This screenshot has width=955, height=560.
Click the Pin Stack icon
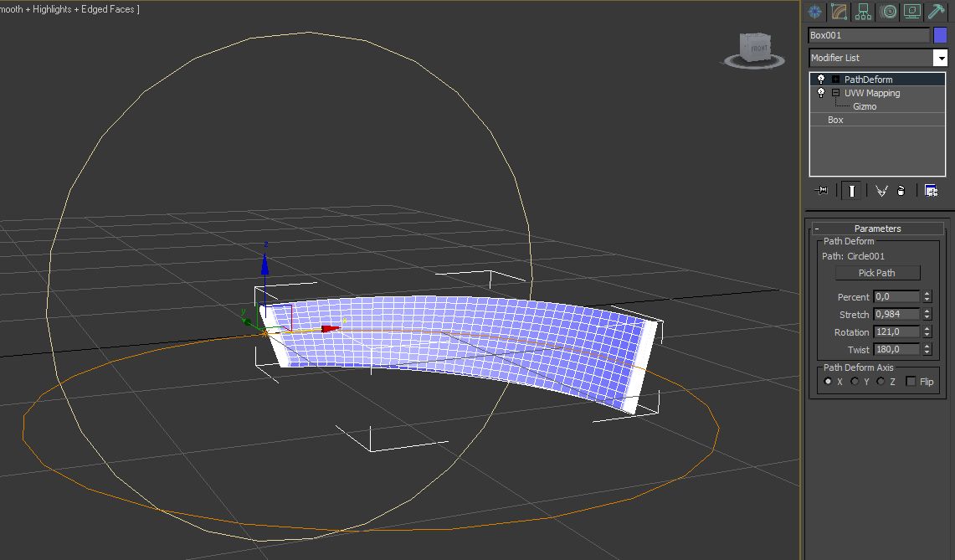pos(821,191)
